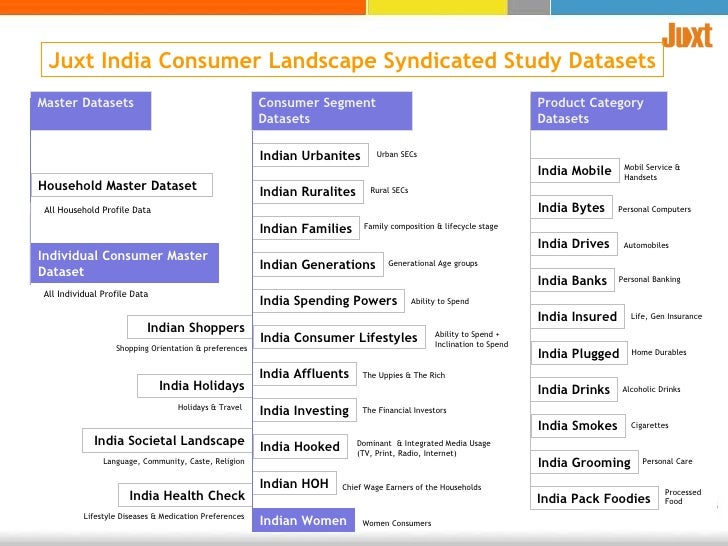Click the Cigarettes description
This screenshot has width=728, height=546.
click(x=650, y=425)
